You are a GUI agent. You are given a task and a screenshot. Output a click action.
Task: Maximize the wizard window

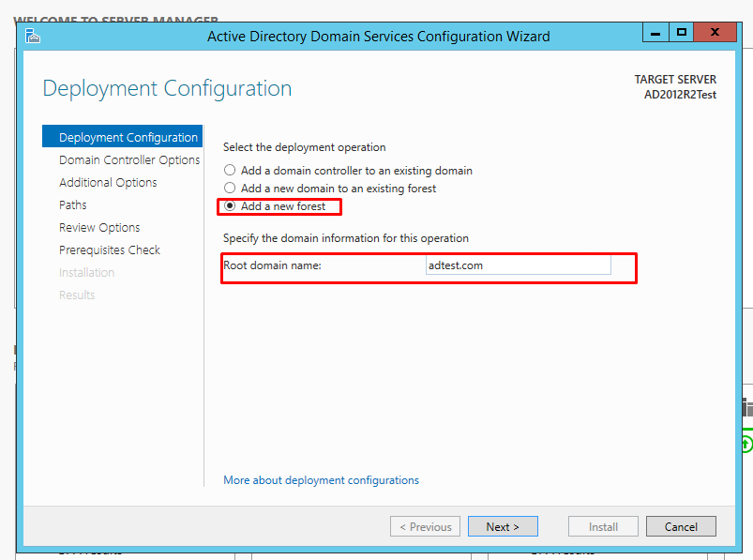681,33
